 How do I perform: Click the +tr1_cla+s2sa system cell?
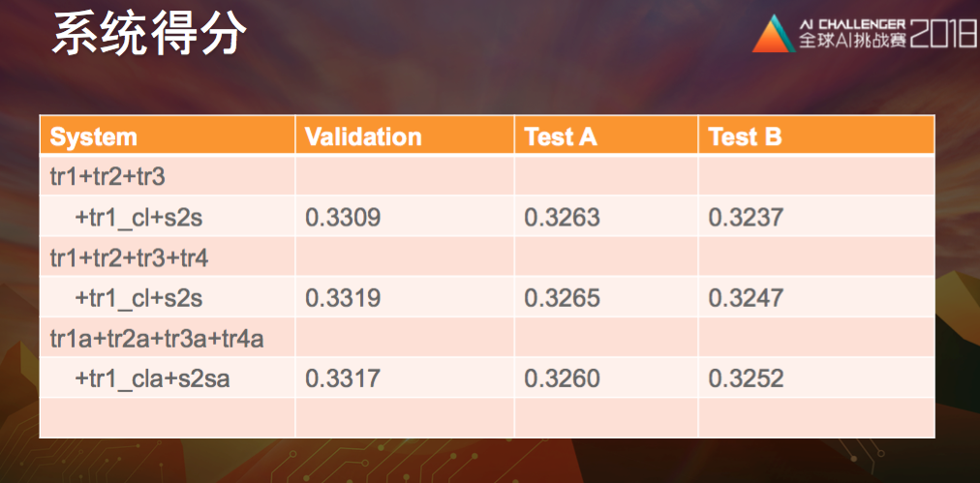pos(152,379)
